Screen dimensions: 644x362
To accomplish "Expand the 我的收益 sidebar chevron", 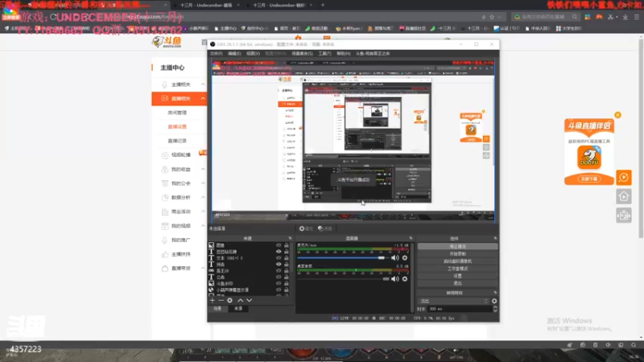I will point(203,169).
